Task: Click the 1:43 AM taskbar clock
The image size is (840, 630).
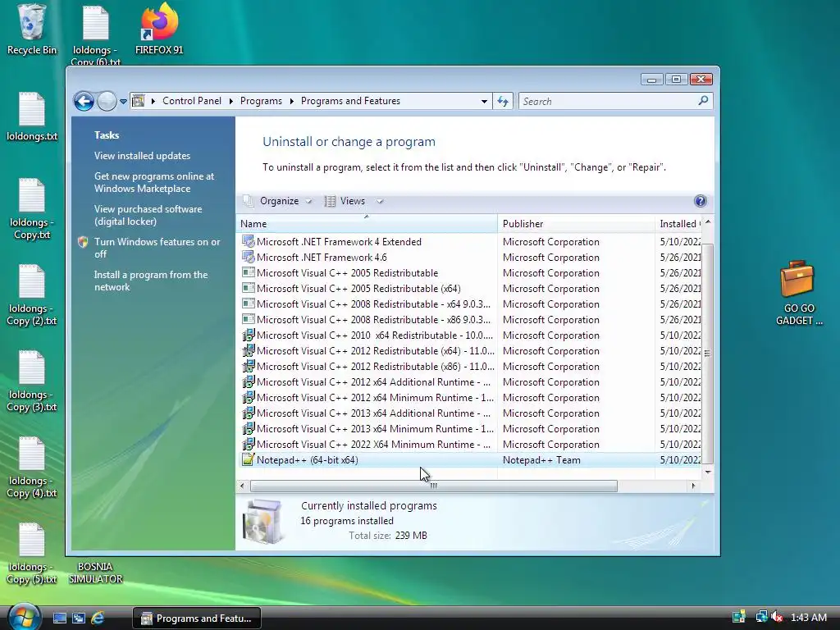Action: (x=808, y=617)
